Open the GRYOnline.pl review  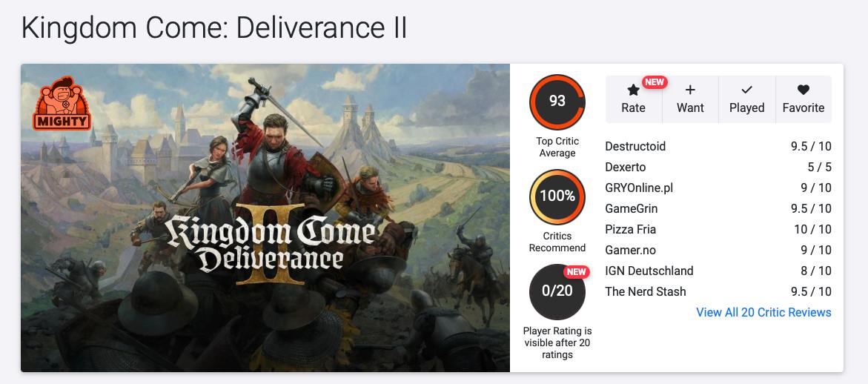click(639, 188)
